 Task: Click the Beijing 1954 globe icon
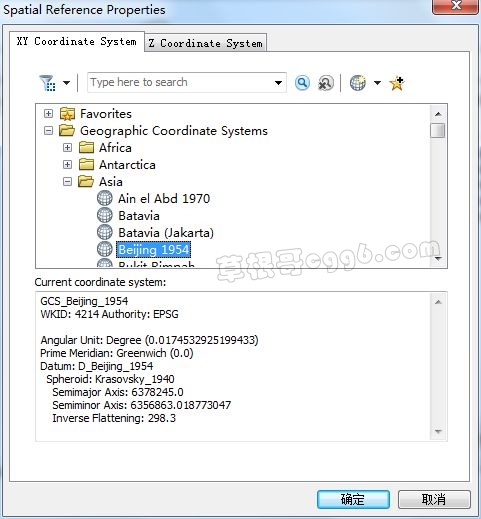point(105,249)
